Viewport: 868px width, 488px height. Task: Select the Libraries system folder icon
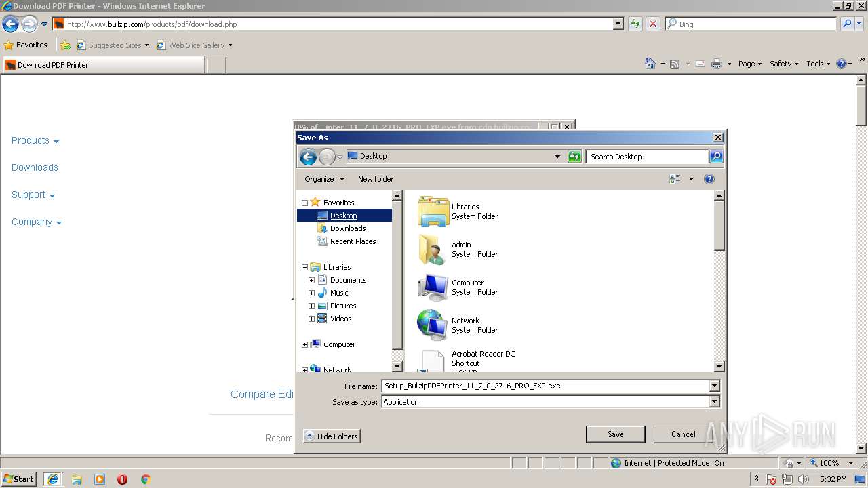point(433,211)
